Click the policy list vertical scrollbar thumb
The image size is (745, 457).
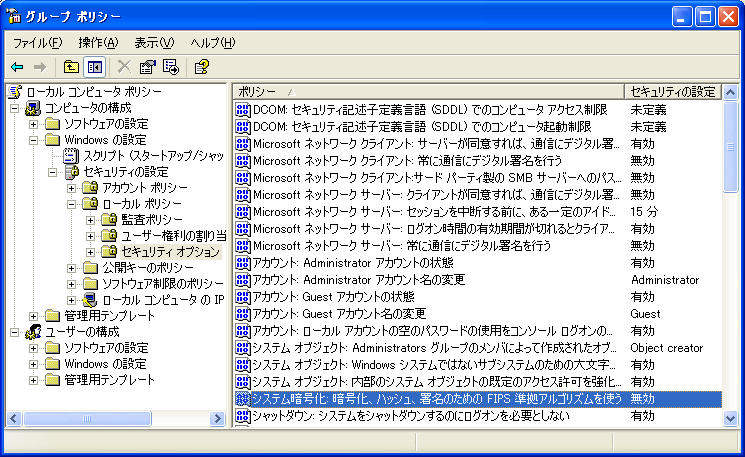pos(730,146)
